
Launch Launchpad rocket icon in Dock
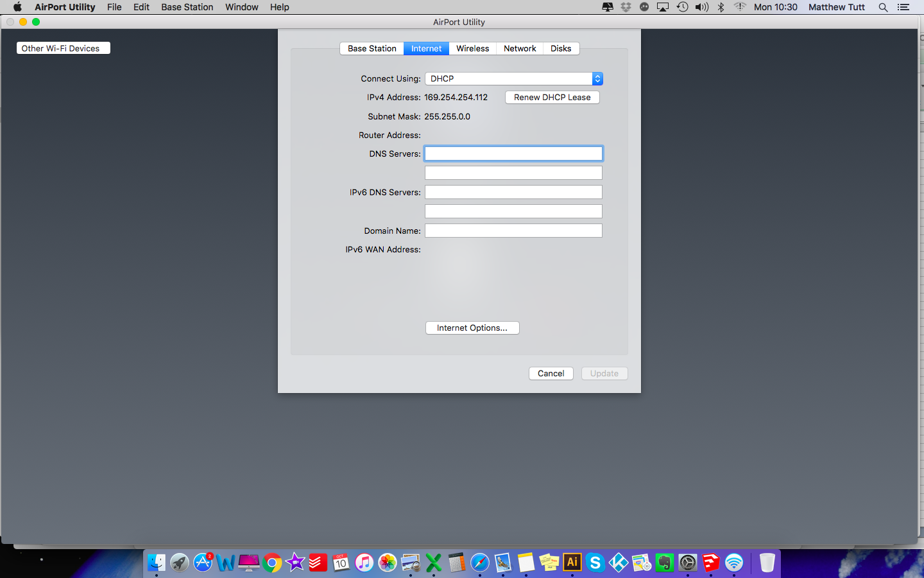tap(180, 563)
